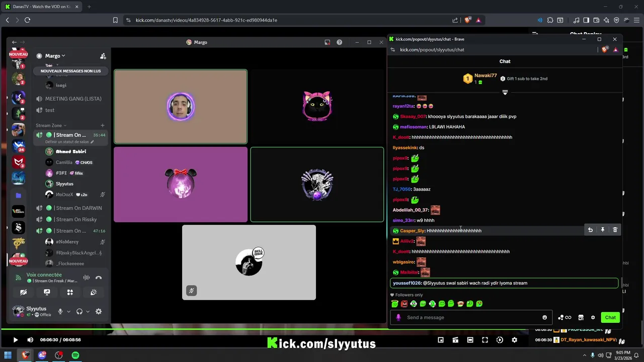644x362 pixels.
Task: Open browser extensions puzzle icon
Action: 550,20
